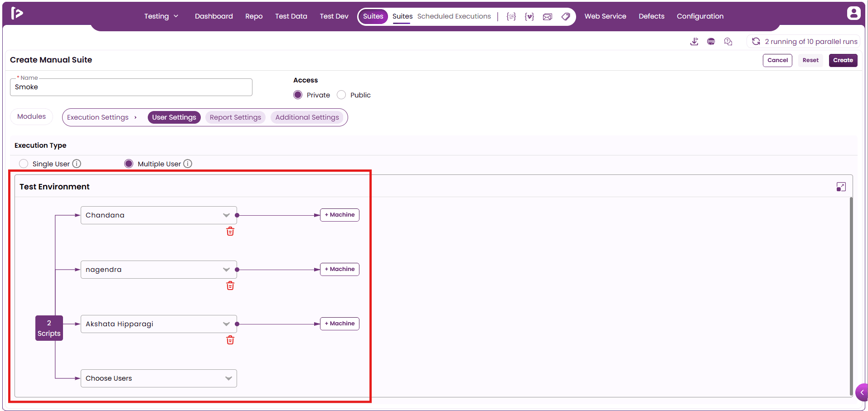Switch to Report Settings tab
The width and height of the screenshot is (868, 411).
point(235,117)
